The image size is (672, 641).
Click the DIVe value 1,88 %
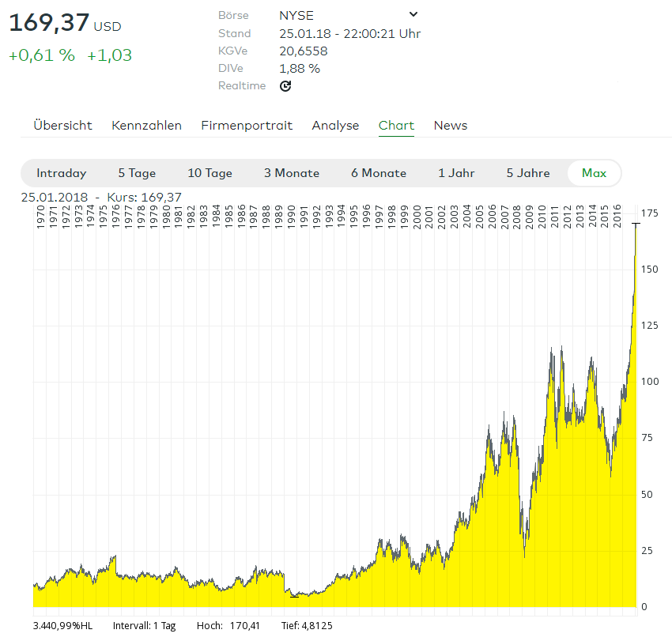point(300,69)
